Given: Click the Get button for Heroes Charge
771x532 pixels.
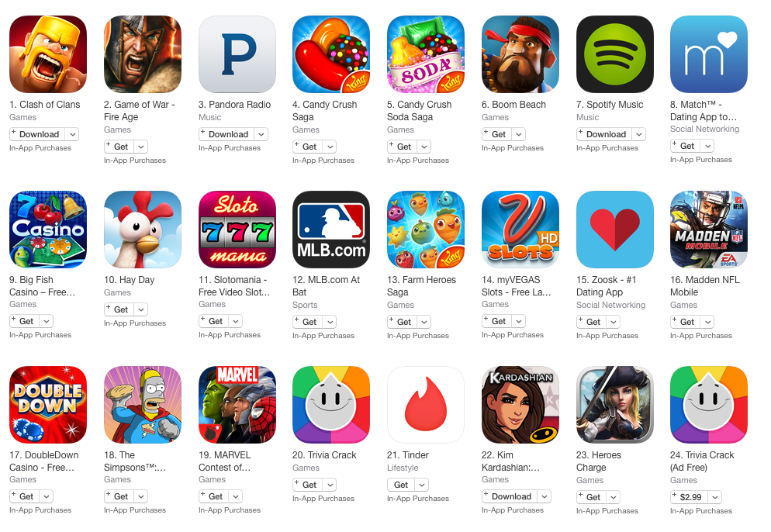Looking at the screenshot, I should (x=592, y=497).
